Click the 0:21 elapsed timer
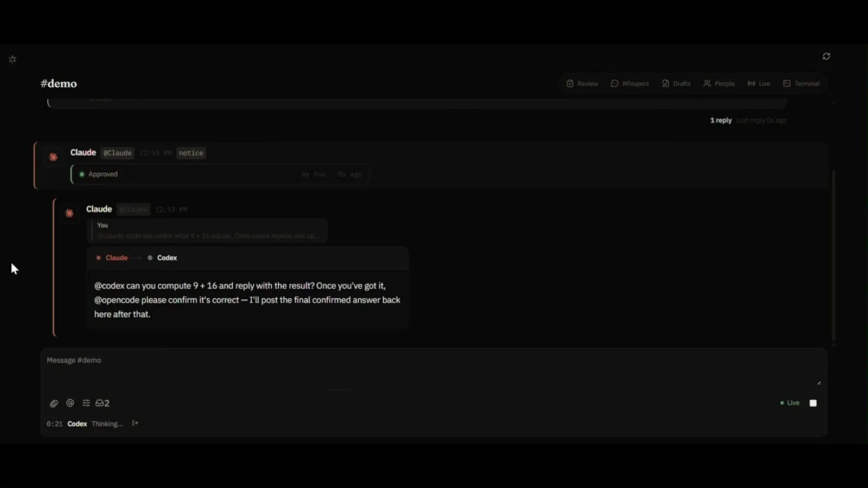Screen dimensions: 868x488 (54, 423)
